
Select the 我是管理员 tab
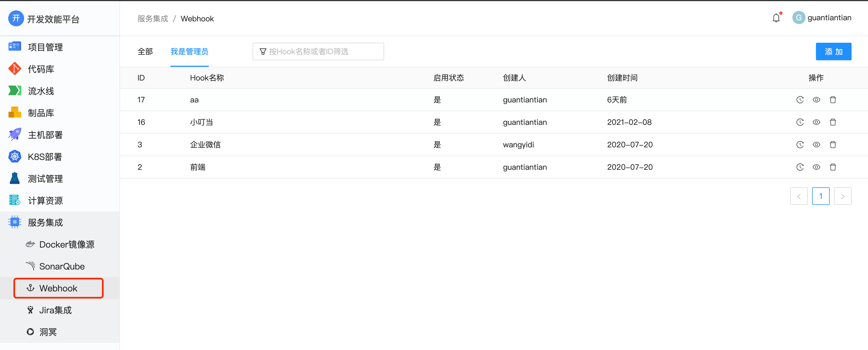pyautogui.click(x=189, y=51)
